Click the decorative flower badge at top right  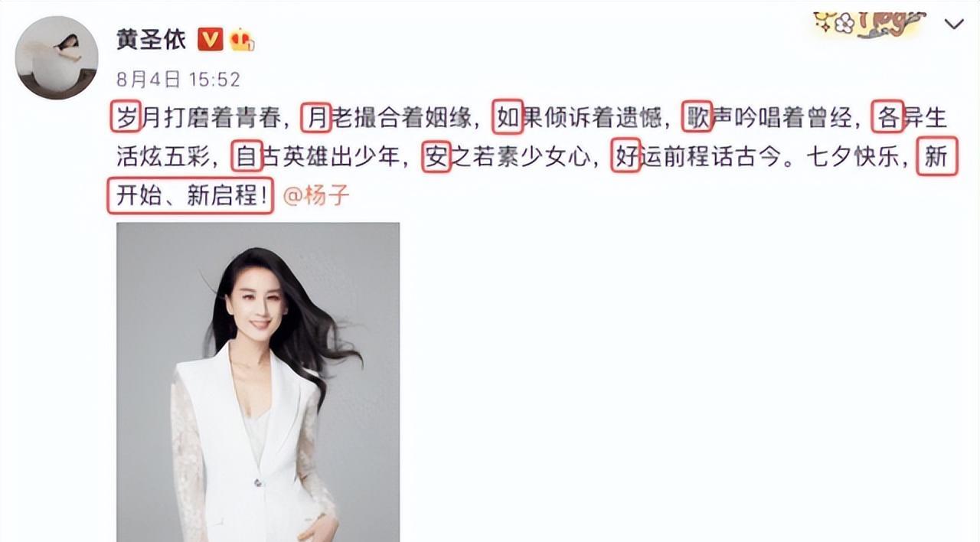[868, 24]
